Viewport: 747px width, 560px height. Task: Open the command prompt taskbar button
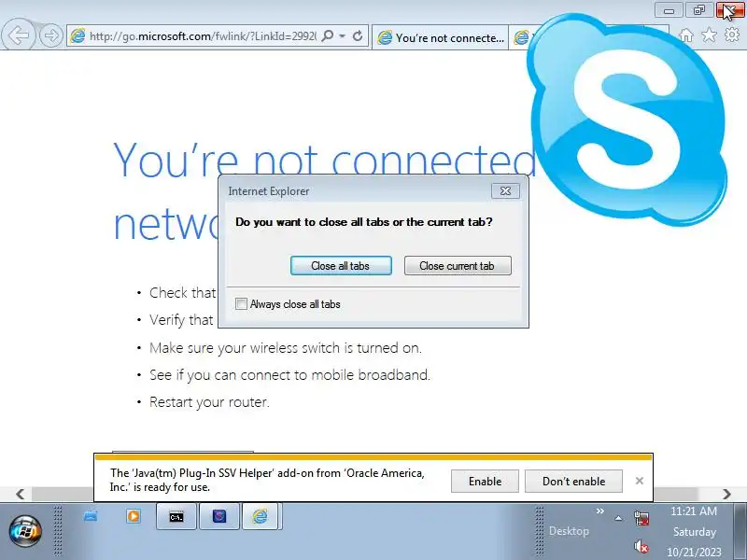176,517
